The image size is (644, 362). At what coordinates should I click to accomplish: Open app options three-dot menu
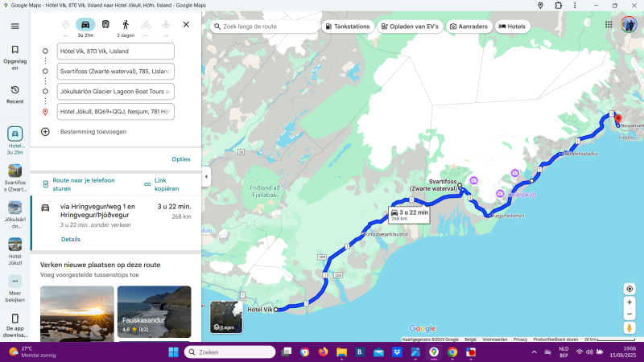tap(575, 6)
